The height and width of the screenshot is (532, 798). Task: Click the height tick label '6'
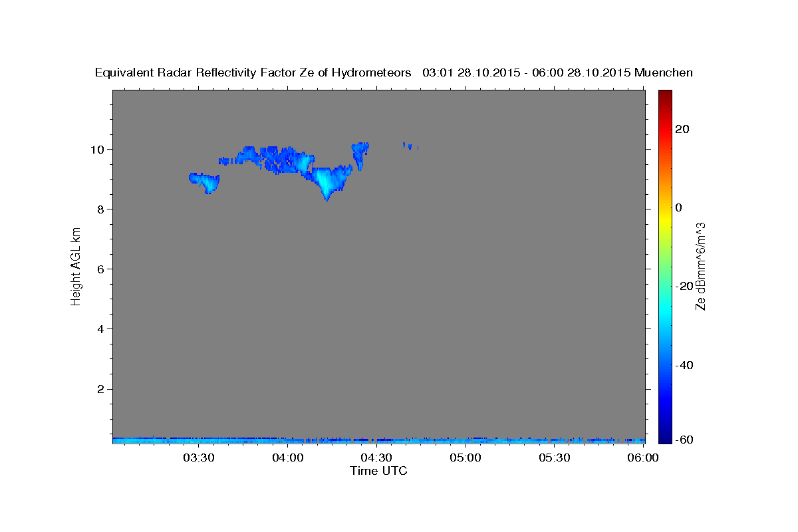[x=101, y=269]
